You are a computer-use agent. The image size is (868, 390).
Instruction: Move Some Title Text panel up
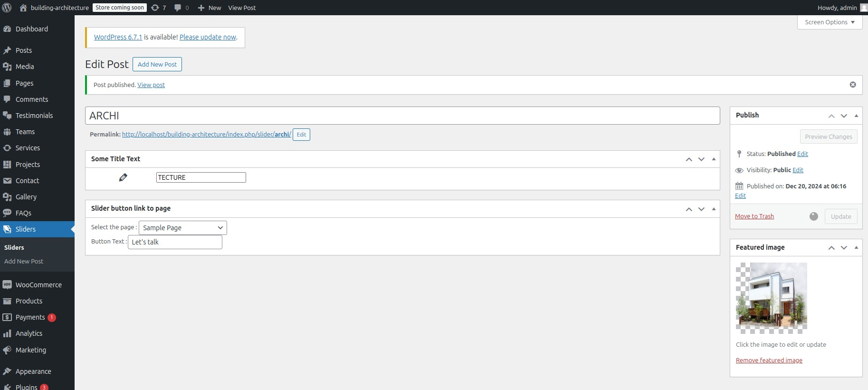(x=689, y=159)
